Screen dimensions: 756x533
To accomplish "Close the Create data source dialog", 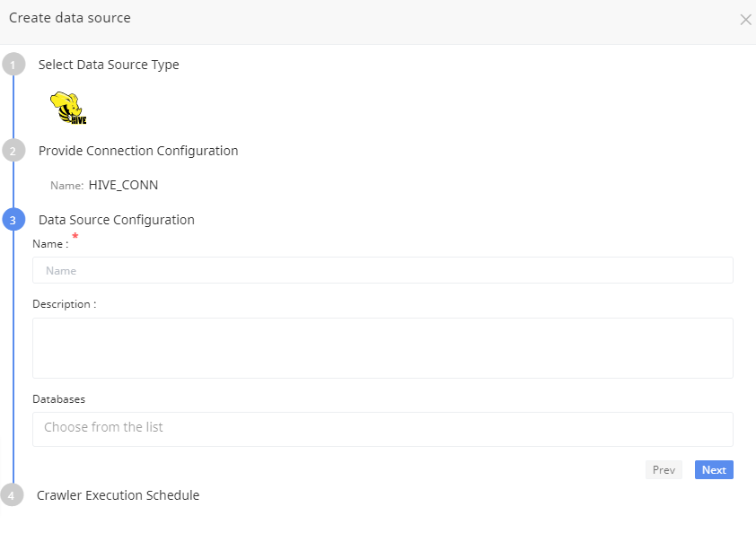I will (x=745, y=20).
